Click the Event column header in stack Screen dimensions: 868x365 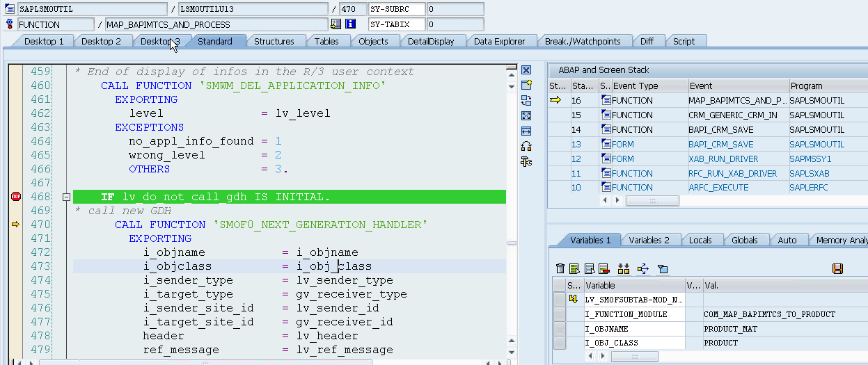pos(737,86)
